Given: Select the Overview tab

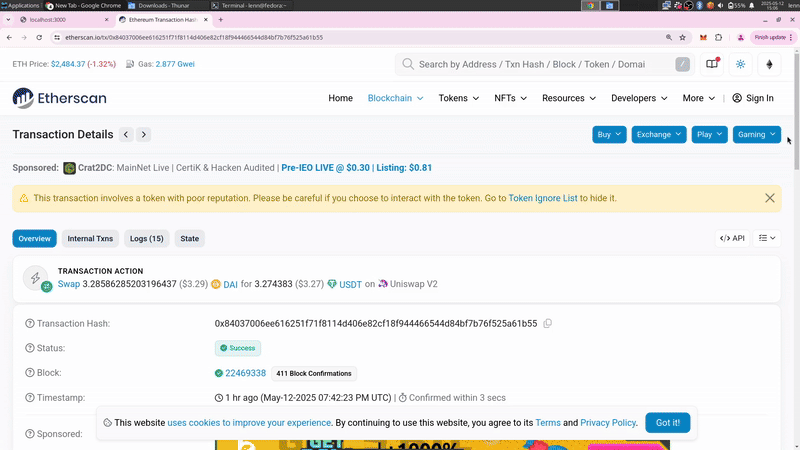Looking at the screenshot, I should pos(35,239).
